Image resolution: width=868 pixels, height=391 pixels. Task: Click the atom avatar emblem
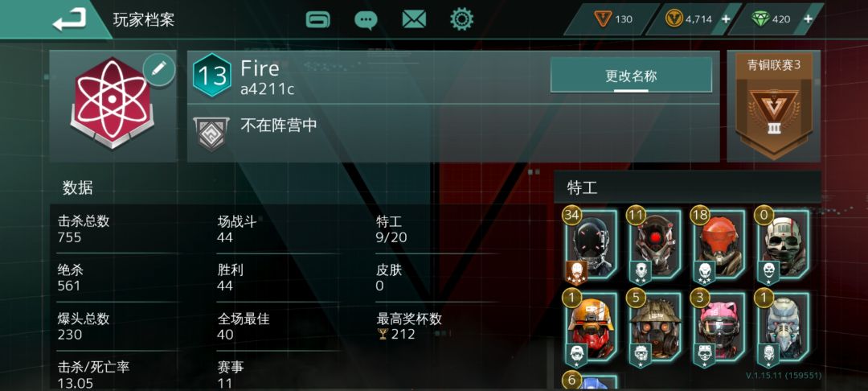[x=113, y=102]
